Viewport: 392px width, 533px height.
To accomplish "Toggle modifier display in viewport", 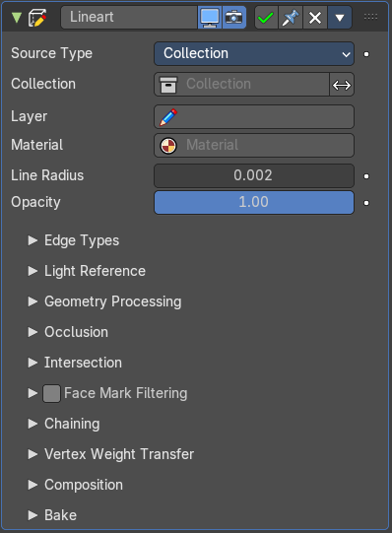I will 210,17.
